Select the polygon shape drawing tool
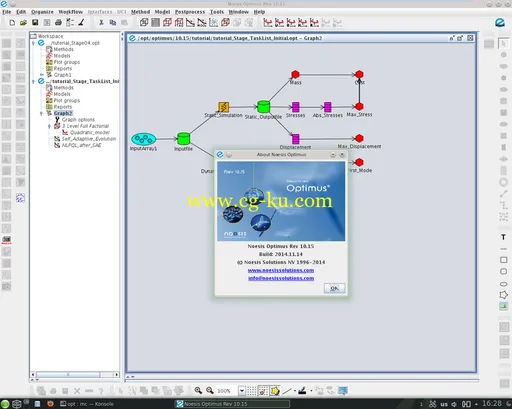Image resolution: width=512 pixels, height=409 pixels. point(504,295)
